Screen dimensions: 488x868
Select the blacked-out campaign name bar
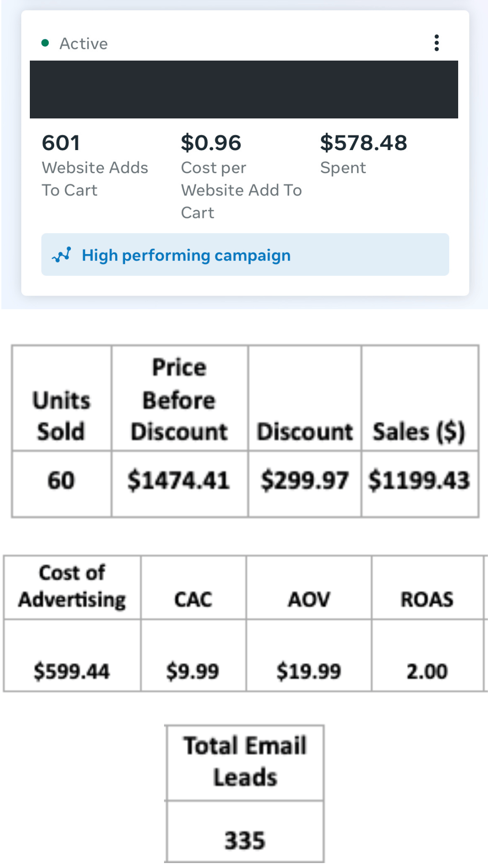point(244,90)
